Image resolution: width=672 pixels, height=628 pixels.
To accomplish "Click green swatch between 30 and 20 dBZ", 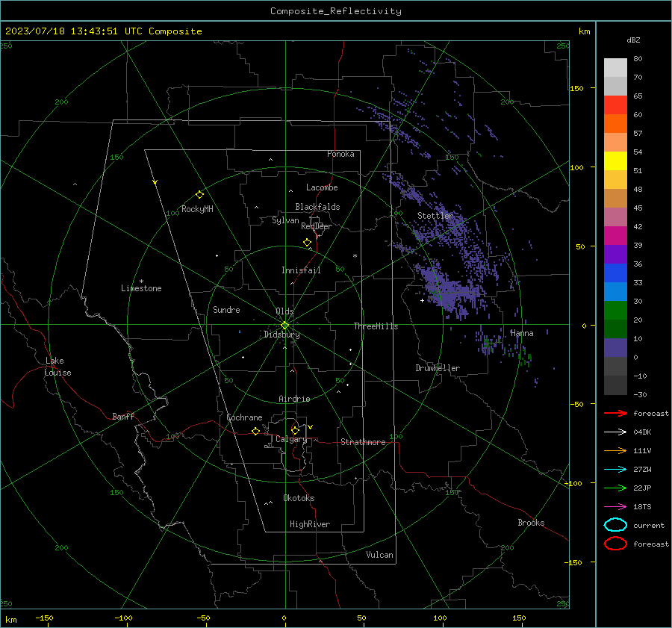I will point(615,311).
